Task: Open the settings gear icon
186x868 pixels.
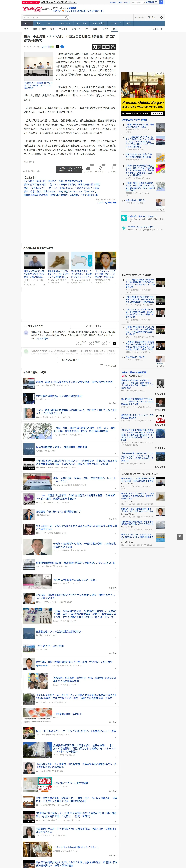Action: 161,18
